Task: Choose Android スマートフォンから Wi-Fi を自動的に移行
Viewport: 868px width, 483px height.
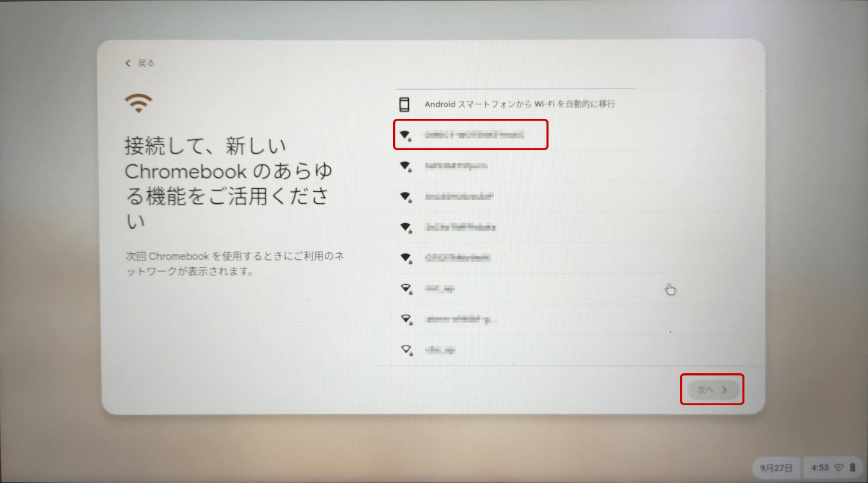Action: pyautogui.click(x=520, y=104)
